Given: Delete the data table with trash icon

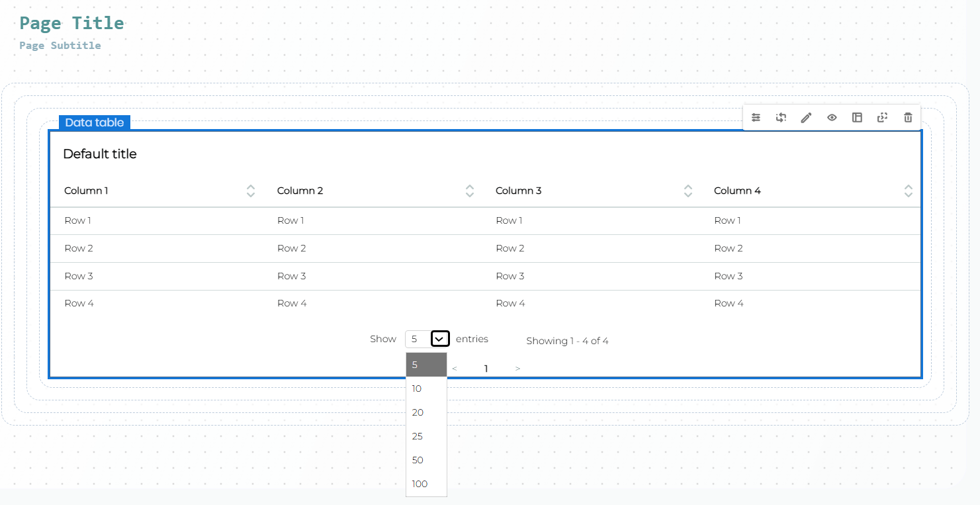Looking at the screenshot, I should click(x=908, y=118).
